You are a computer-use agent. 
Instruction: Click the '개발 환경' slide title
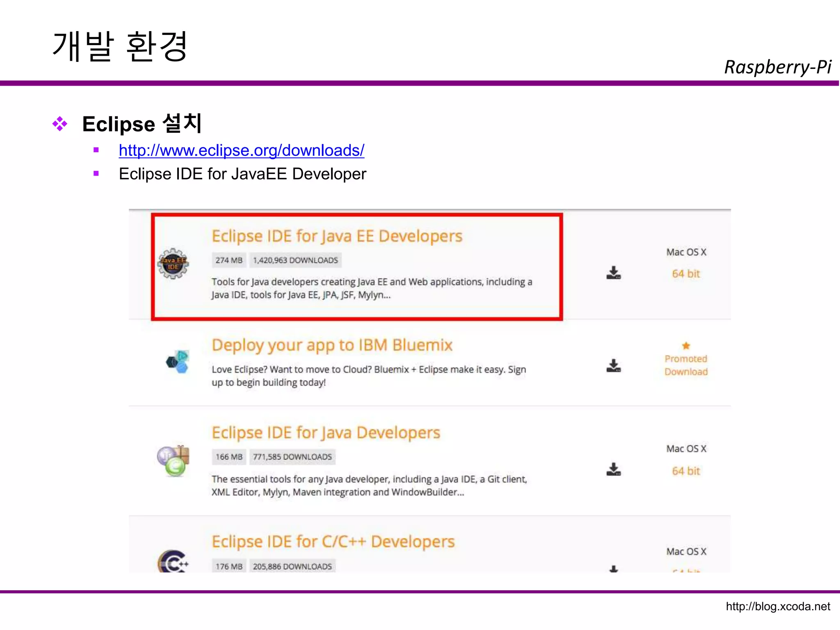click(x=120, y=46)
